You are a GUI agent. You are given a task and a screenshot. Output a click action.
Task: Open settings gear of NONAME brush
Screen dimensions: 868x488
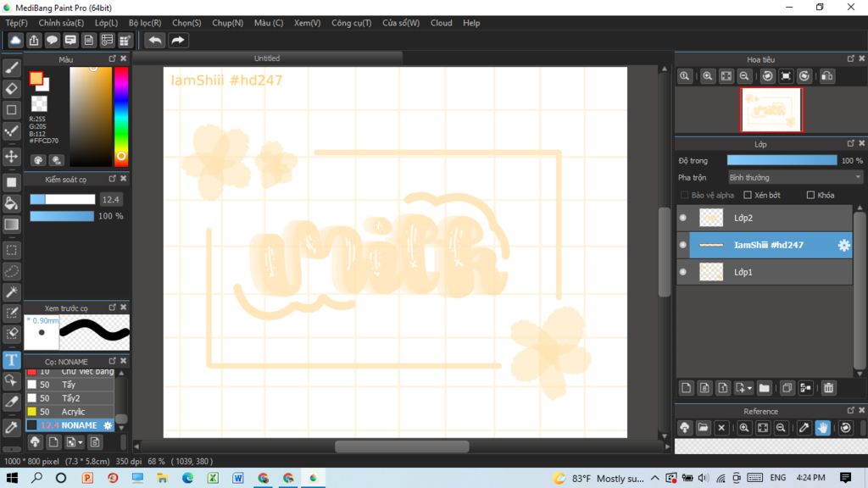[x=108, y=425]
